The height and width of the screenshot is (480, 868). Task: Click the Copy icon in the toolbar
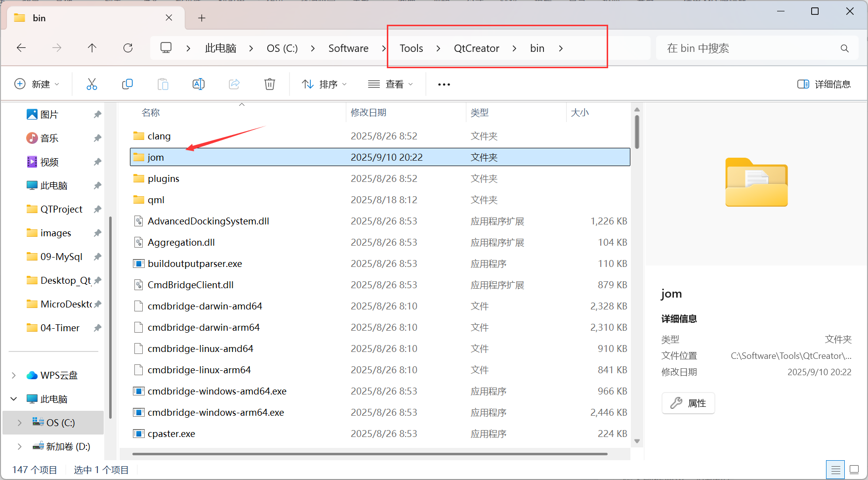(x=127, y=84)
